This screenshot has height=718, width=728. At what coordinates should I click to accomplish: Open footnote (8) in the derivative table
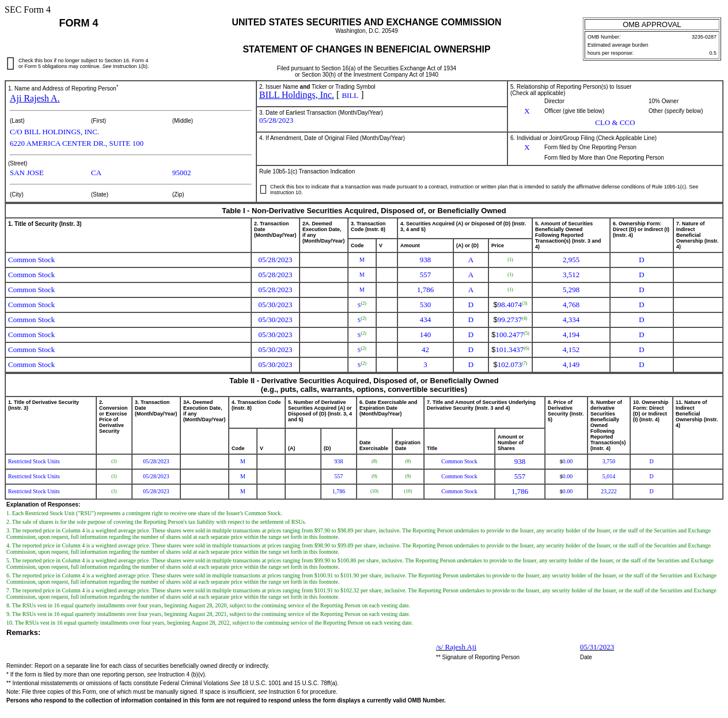click(374, 461)
